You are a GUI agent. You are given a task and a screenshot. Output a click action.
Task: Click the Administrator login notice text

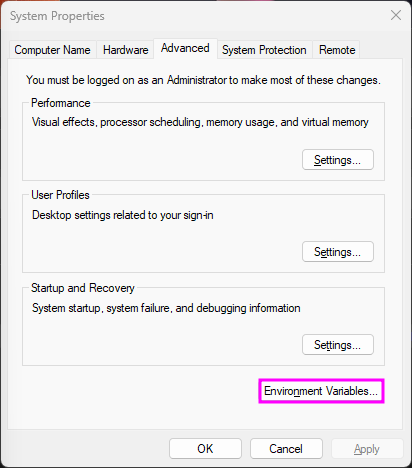click(x=203, y=80)
